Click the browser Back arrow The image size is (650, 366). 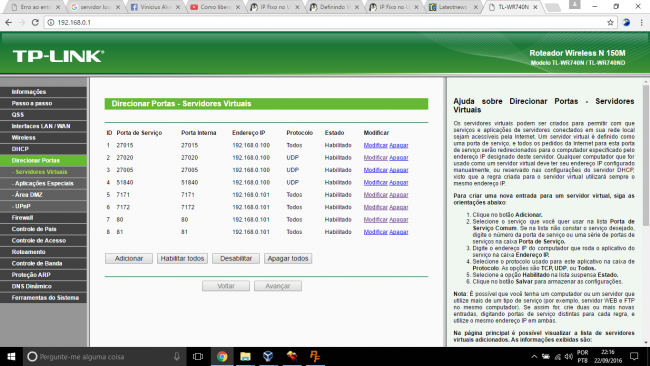[x=8, y=22]
